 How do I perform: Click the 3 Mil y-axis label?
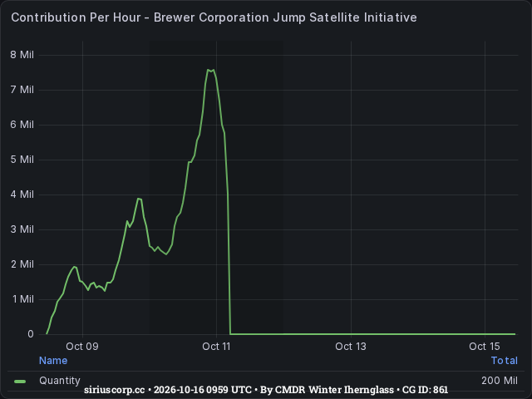[x=22, y=229]
